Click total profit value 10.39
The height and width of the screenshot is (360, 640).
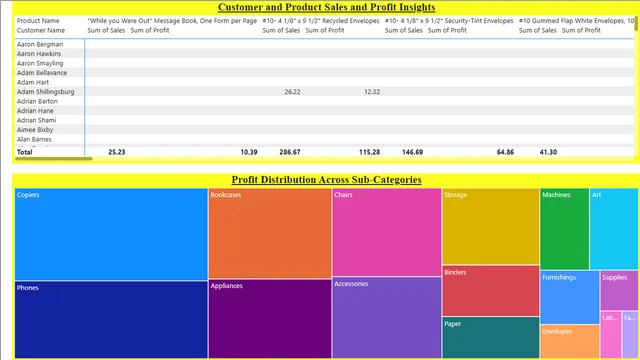pos(249,152)
